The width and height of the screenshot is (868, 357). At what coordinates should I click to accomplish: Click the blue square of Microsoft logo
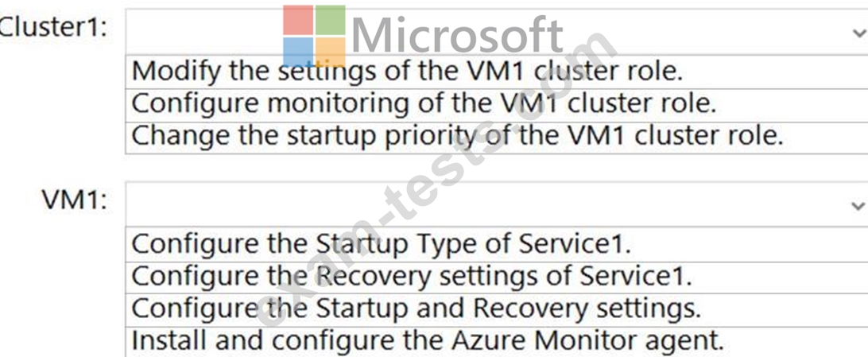pyautogui.click(x=298, y=52)
